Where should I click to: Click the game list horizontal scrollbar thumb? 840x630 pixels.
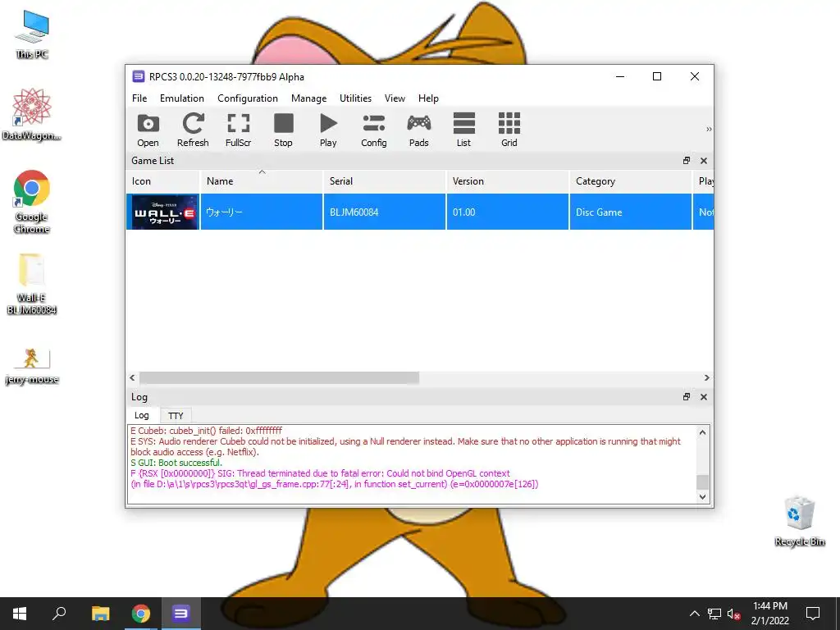pos(279,377)
